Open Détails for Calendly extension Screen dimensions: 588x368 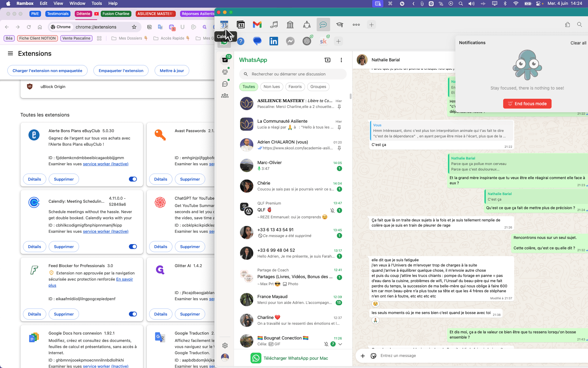pos(35,247)
